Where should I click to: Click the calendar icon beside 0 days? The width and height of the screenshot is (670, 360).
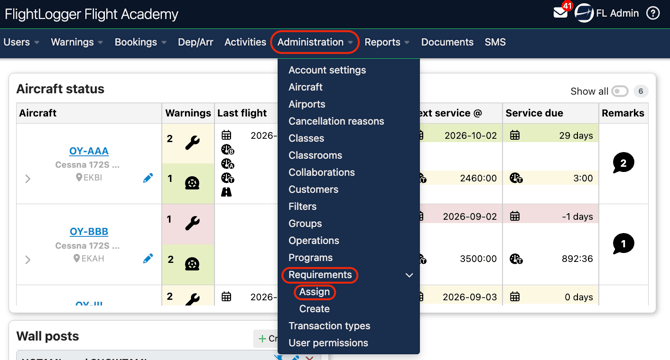515,296
